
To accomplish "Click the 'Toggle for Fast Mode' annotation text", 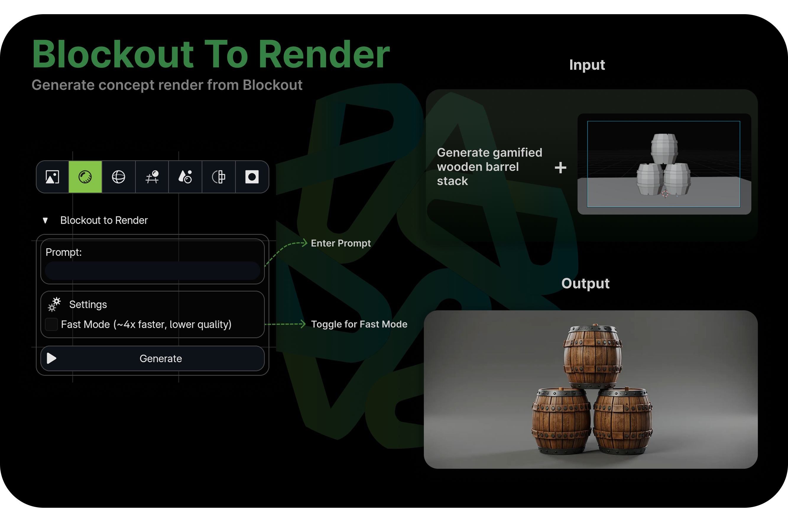I will (359, 324).
